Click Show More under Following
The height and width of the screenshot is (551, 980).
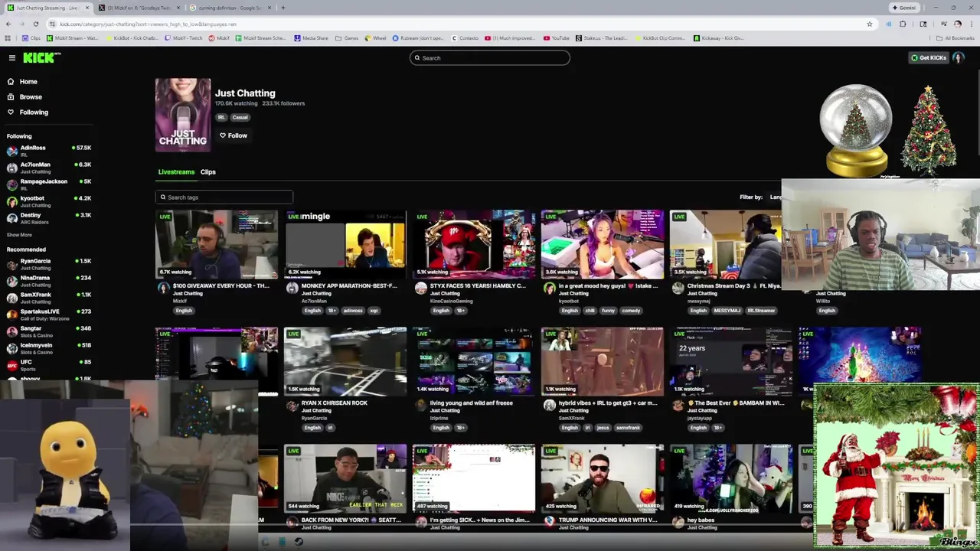19,235
